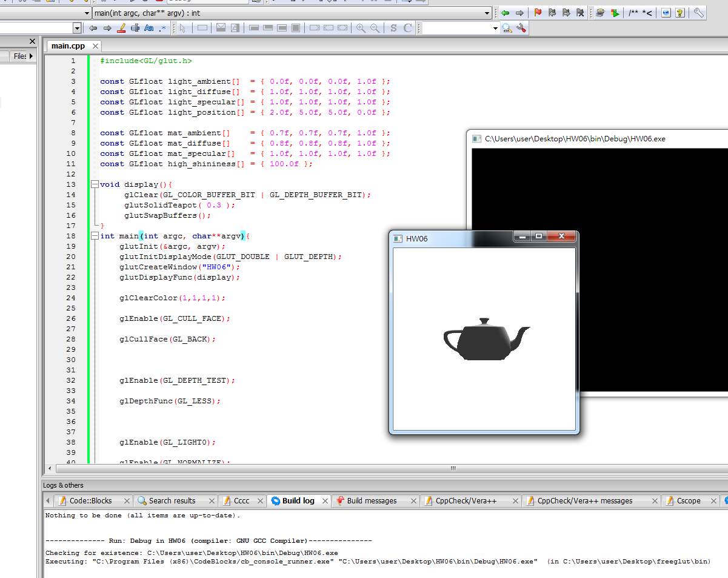
Task: Click the previous-match left arrow in search toolbar
Action: tap(93, 28)
